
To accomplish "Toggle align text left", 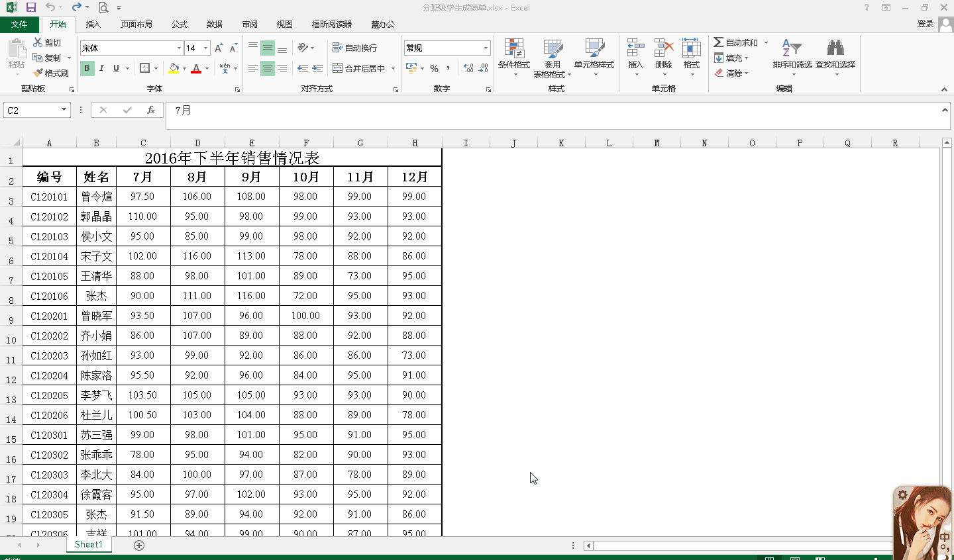I will (x=253, y=68).
